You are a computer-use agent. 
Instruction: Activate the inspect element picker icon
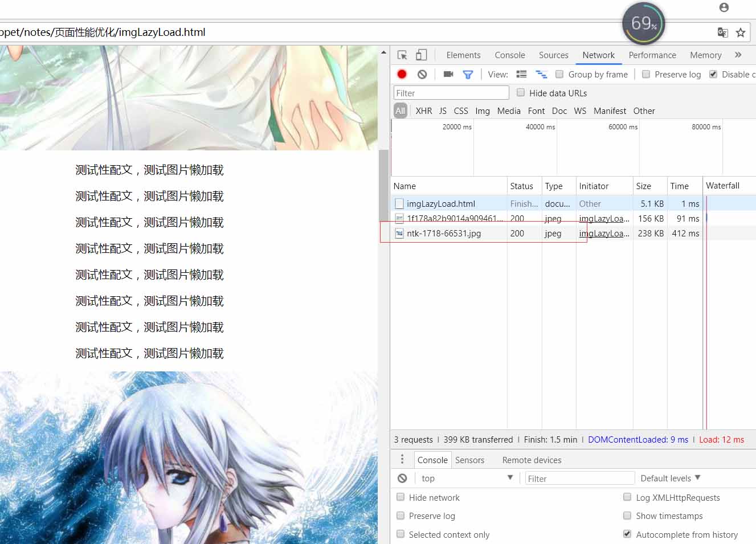(402, 55)
